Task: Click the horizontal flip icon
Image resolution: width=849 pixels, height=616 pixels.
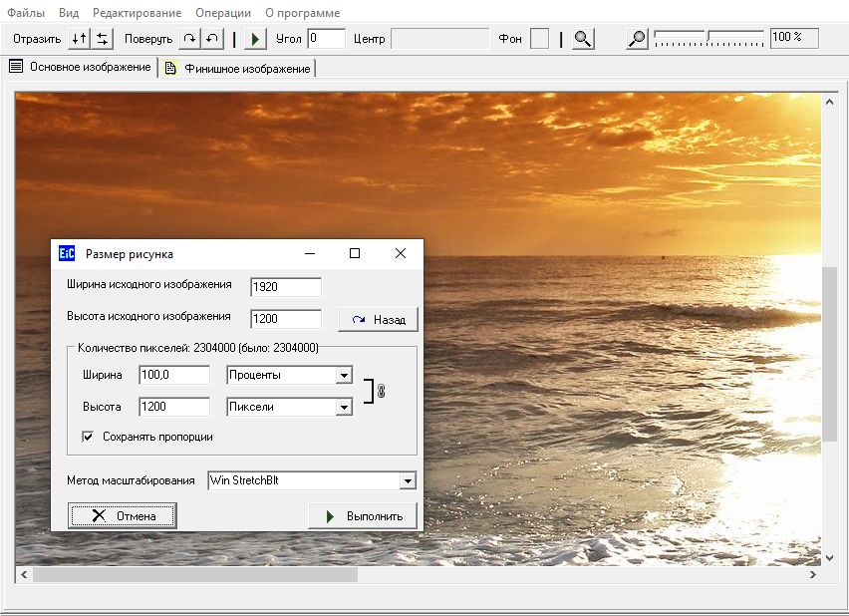Action: tap(102, 39)
